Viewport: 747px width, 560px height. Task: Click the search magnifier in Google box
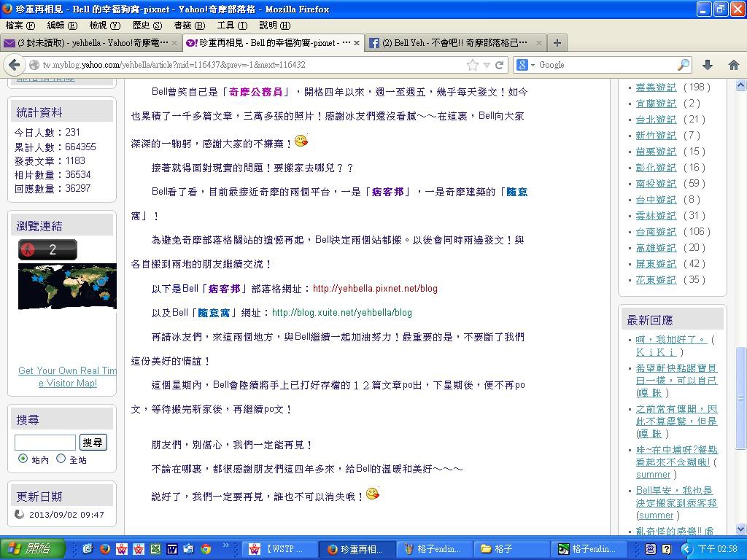pos(684,65)
